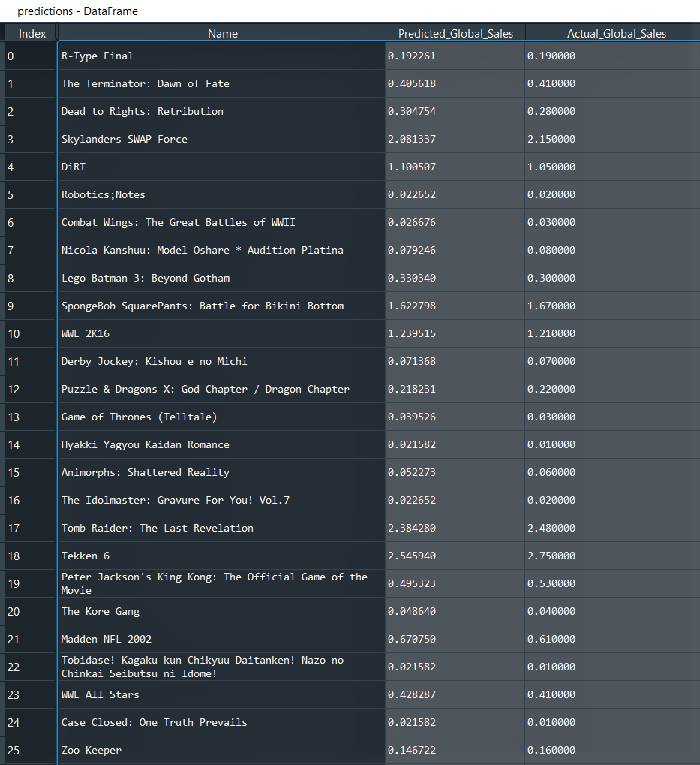This screenshot has width=700, height=765.
Task: Select 'Peter Jackson's King Kong' name cell
Action: pyautogui.click(x=221, y=584)
